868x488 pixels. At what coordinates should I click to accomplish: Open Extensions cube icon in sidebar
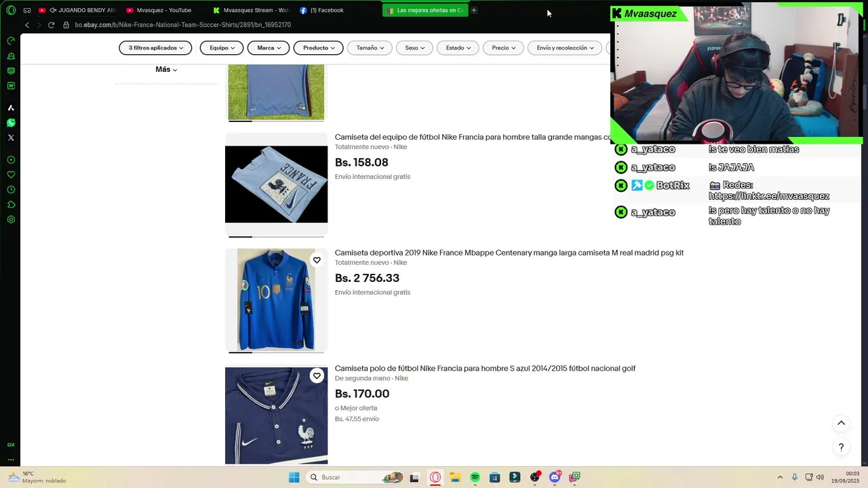[x=11, y=205]
